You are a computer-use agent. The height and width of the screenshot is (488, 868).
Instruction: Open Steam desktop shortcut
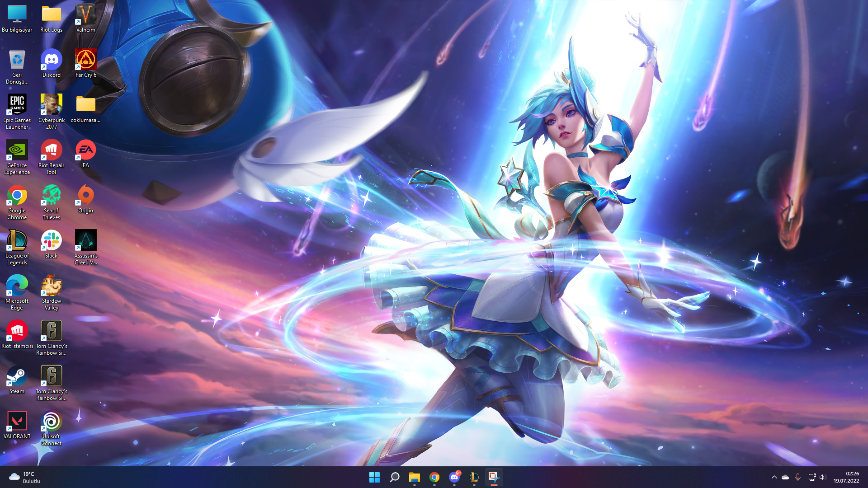tap(17, 380)
